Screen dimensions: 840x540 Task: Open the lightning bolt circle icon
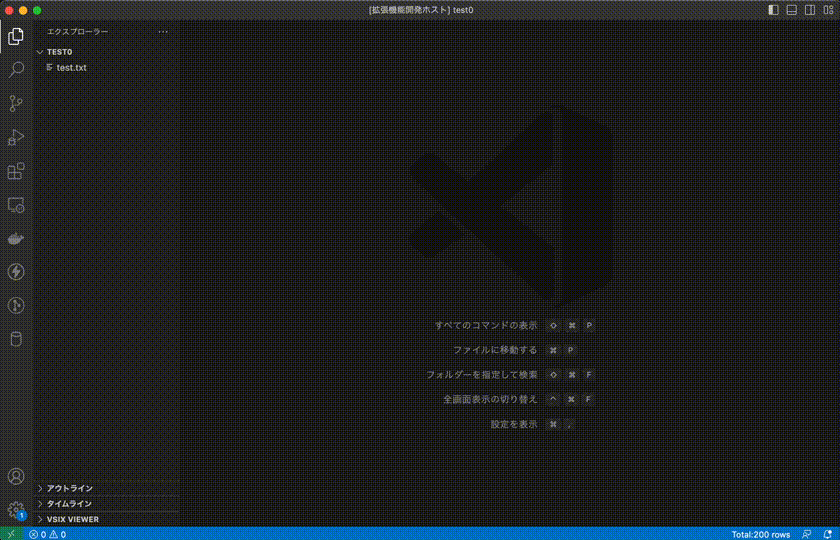pyautogui.click(x=16, y=272)
